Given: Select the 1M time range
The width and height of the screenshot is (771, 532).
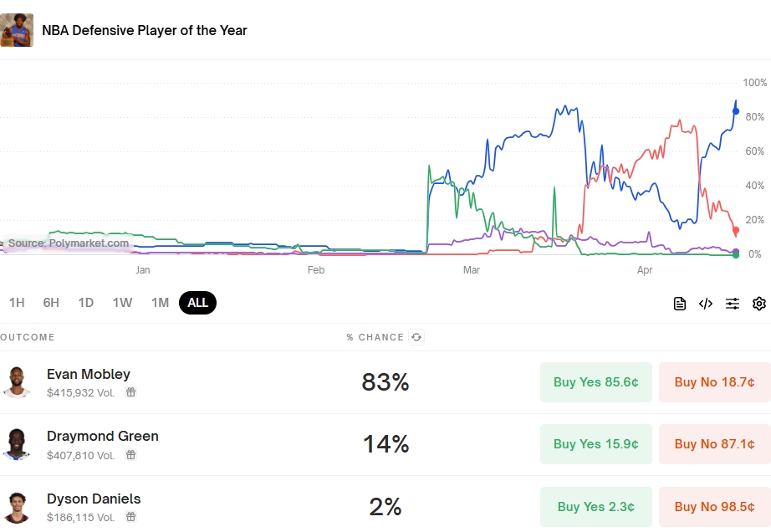Looking at the screenshot, I should [161, 303].
